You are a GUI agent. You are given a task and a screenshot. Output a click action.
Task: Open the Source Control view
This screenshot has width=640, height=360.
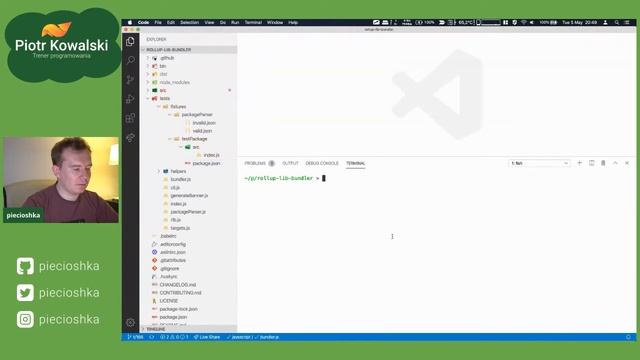point(130,80)
